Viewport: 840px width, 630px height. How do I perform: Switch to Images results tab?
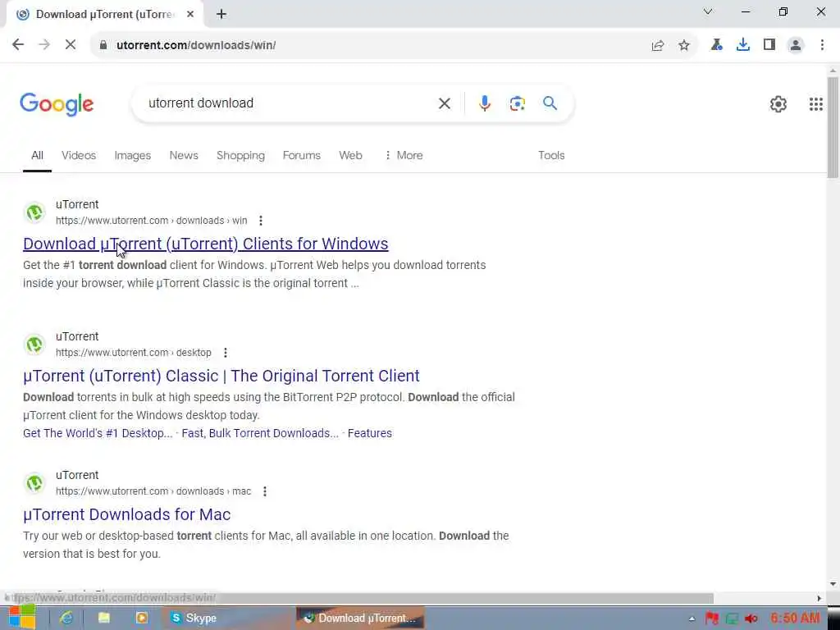132,155
